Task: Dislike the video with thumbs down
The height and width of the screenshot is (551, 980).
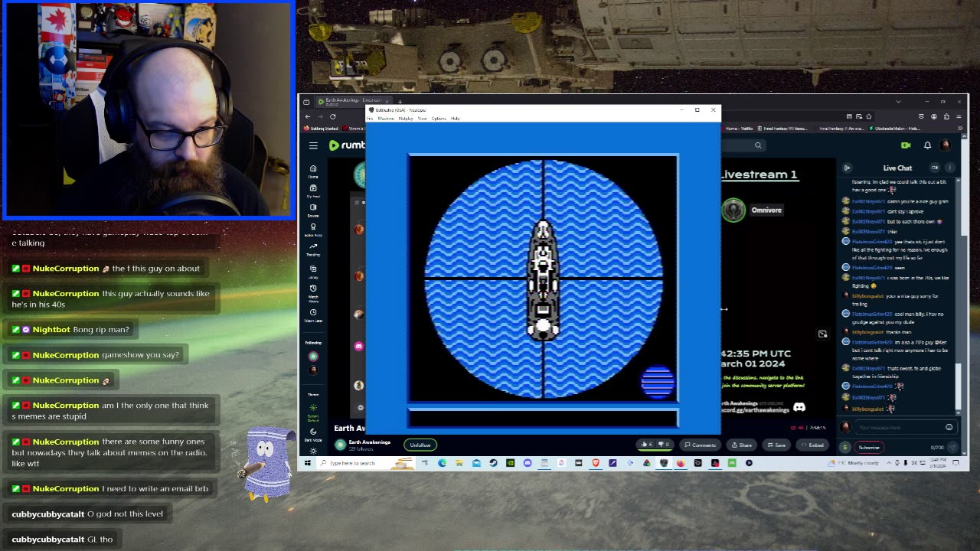Action: [663, 445]
